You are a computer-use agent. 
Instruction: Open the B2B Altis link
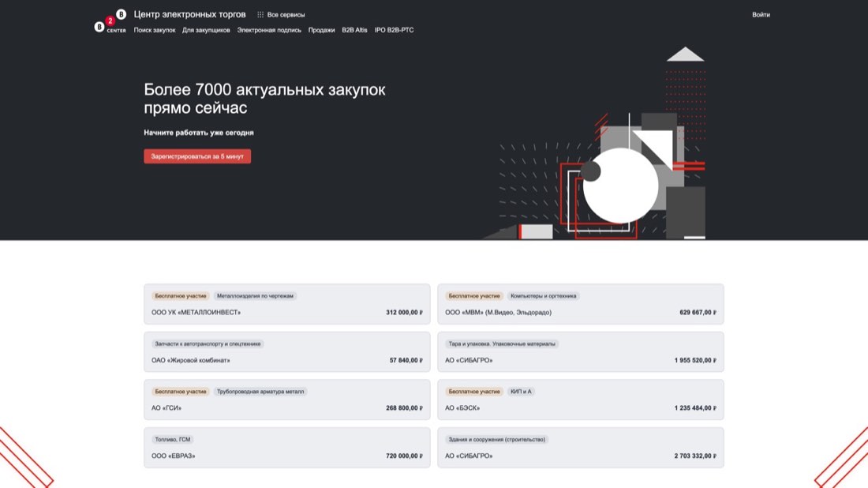point(354,31)
